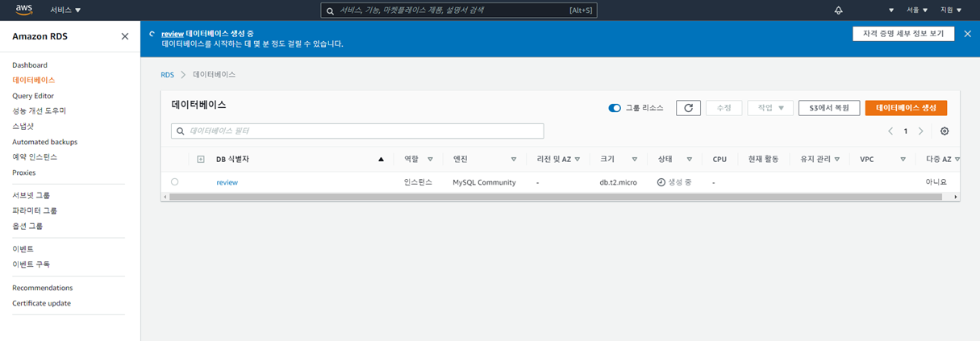Open Certificate update
Viewport: 980px width, 341px height.
[x=41, y=303]
